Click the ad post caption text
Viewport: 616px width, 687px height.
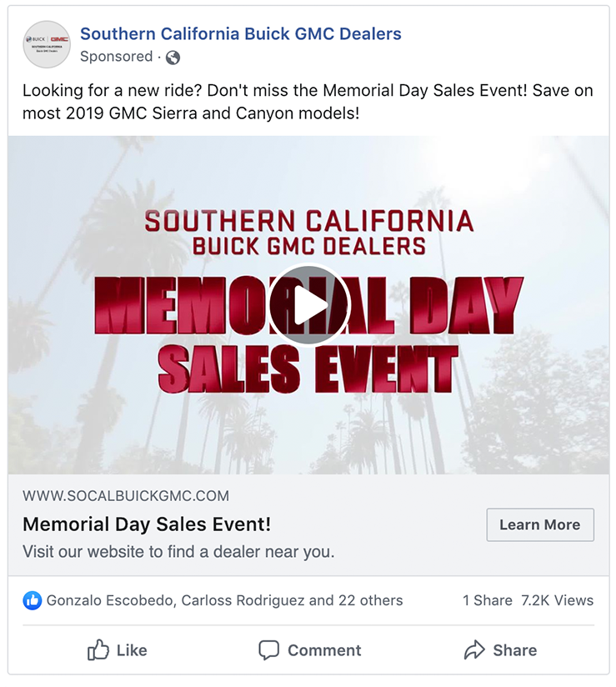coord(308,101)
